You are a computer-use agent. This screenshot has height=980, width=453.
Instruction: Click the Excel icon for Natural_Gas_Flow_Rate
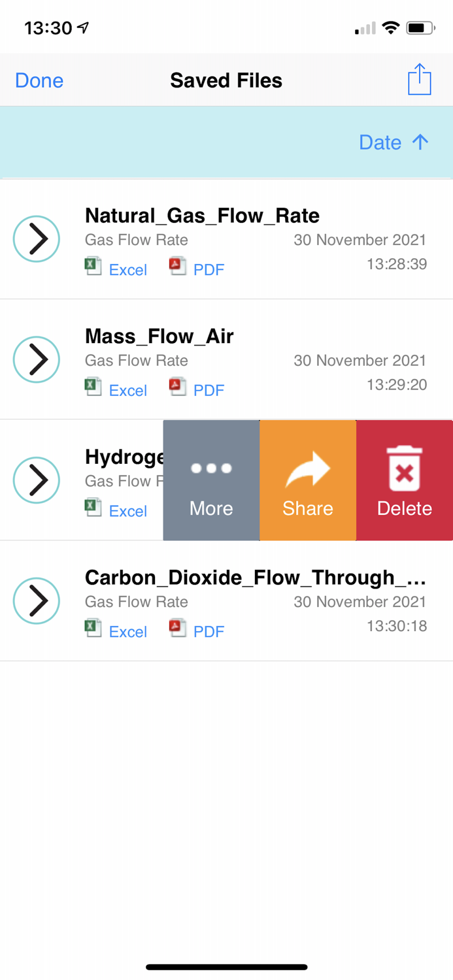click(x=93, y=266)
